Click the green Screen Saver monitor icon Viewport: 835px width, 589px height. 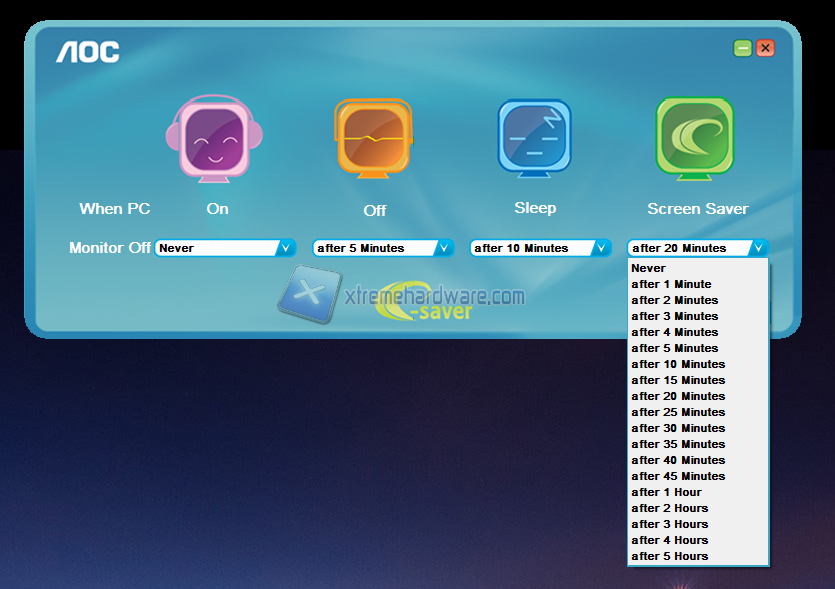pos(695,138)
